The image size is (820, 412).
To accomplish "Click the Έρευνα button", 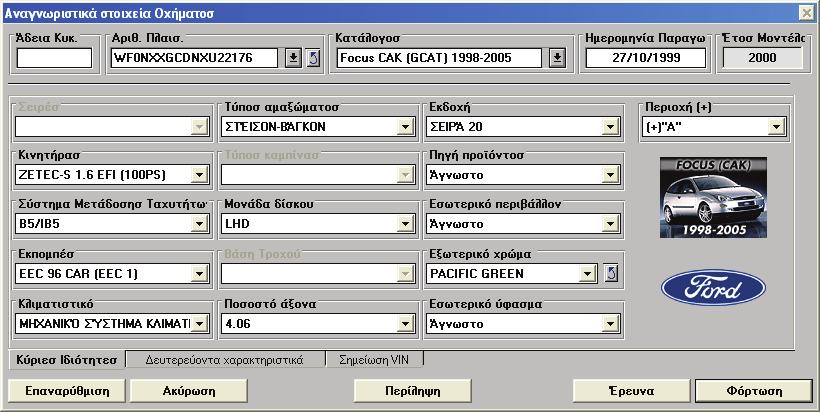I will [x=632, y=391].
